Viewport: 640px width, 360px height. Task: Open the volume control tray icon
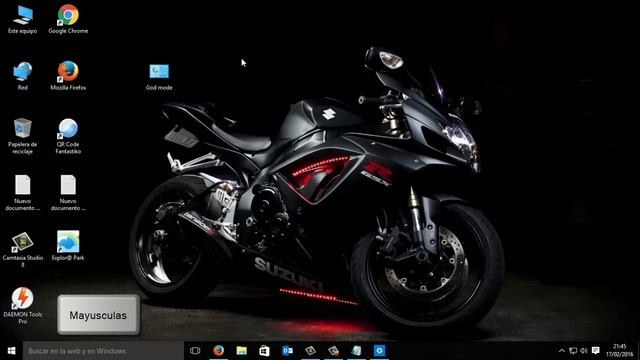584,351
